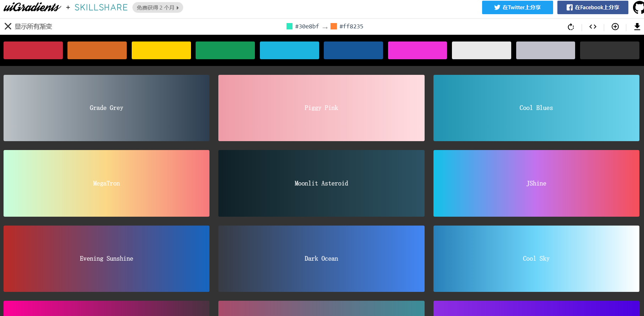644x316 pixels.
Task: Close the all-gradients panel with X icon
Action: pos(8,26)
